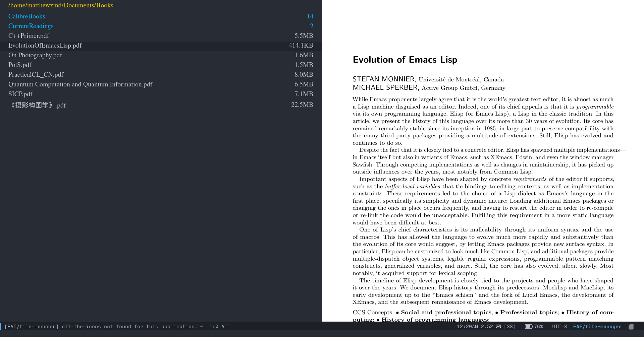This screenshot has width=644, height=337.
Task: Select SICP.pdf in the list
Action: 20,94
